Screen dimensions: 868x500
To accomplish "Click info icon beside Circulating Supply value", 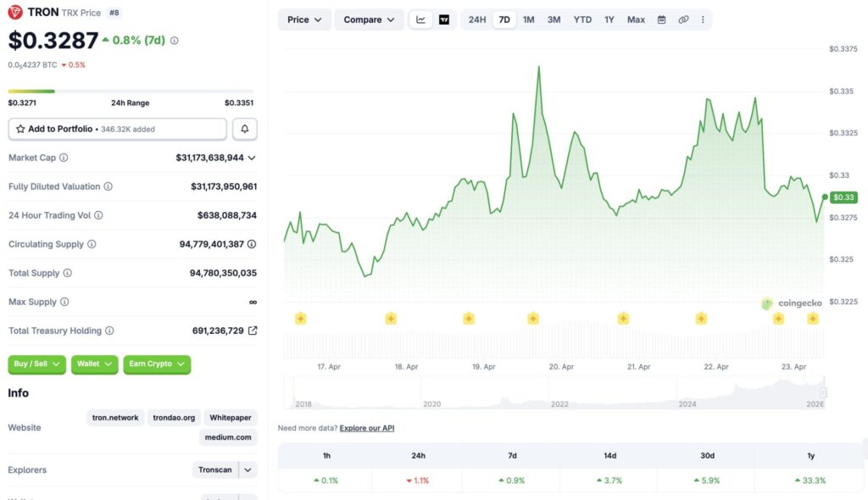I will [x=252, y=244].
